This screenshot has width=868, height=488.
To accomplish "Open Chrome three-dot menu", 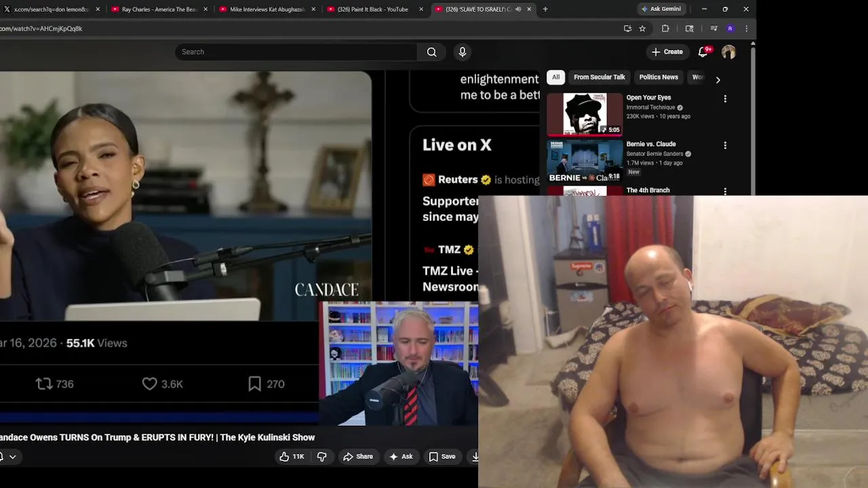I will click(746, 28).
